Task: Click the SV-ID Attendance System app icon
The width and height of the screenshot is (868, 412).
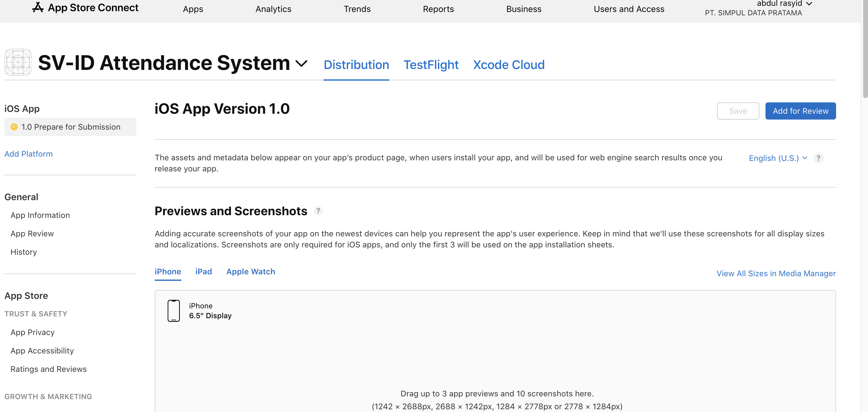Action: 18,63
